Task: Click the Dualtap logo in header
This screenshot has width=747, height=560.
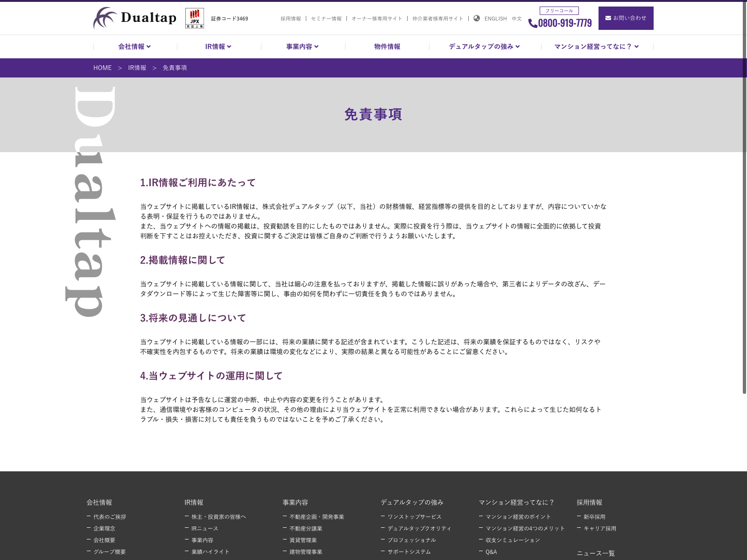Action: 135,18
